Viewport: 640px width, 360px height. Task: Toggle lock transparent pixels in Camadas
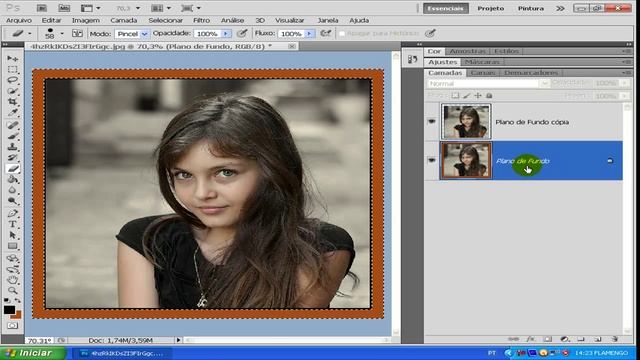pyautogui.click(x=455, y=96)
